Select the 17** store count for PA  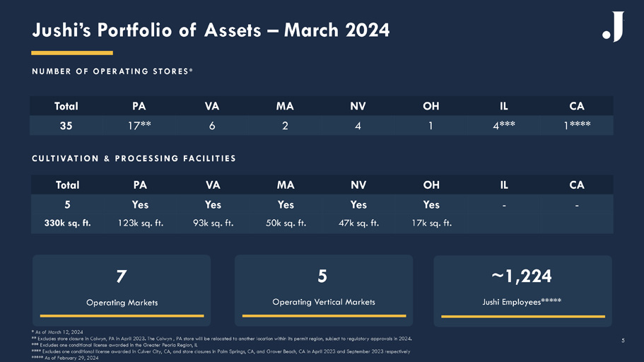pyautogui.click(x=139, y=126)
